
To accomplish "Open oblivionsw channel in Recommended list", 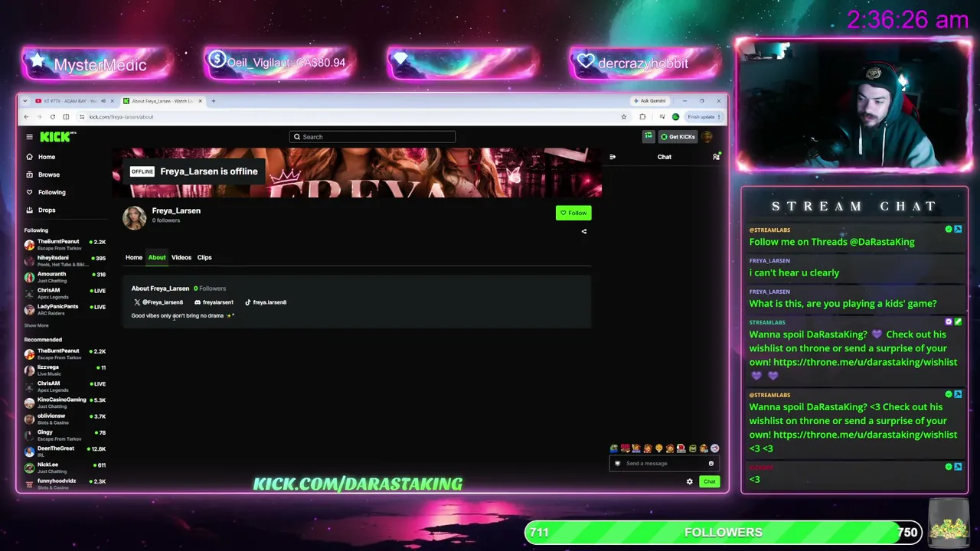I will pyautogui.click(x=65, y=419).
